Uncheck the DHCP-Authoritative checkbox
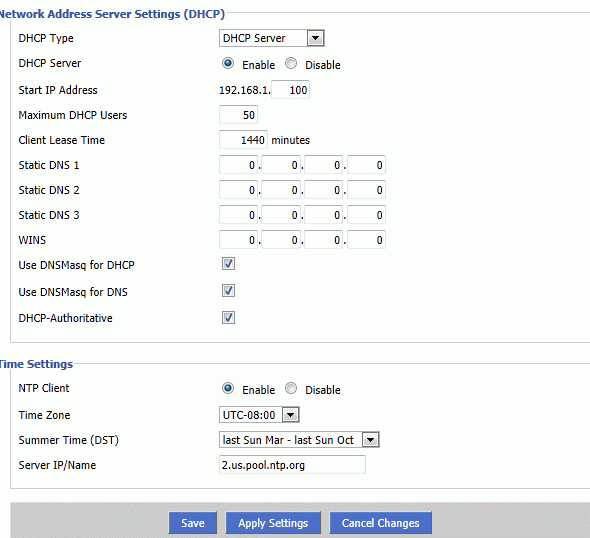 point(228,318)
